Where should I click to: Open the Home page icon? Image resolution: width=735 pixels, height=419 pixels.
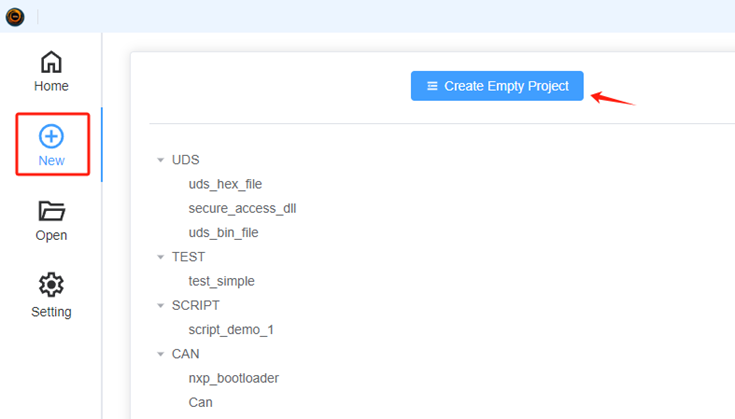pyautogui.click(x=51, y=62)
